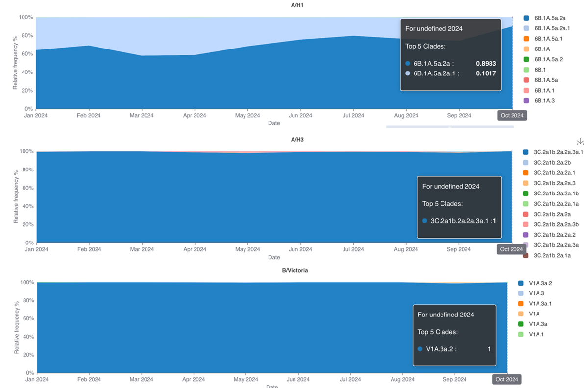This screenshot has height=388, width=588.
Task: Hide the 3C.2a1b.2a.2a.3a.1 series via legend
Action: [x=558, y=152]
